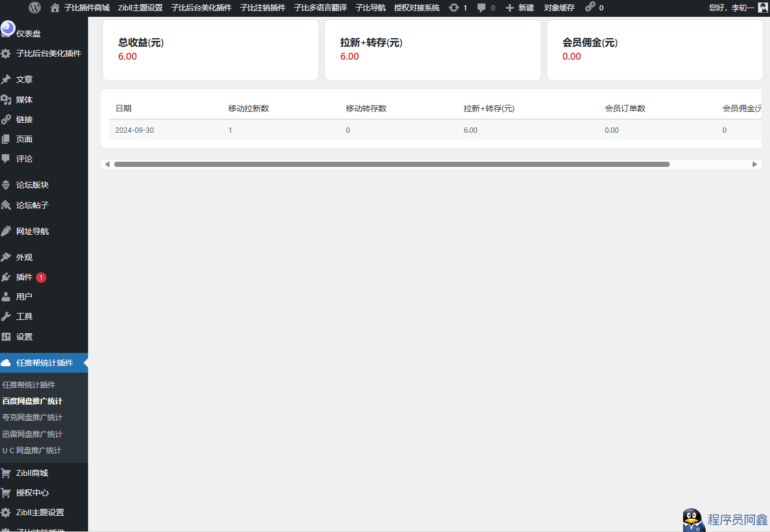The image size is (770, 532).
Task: Select 百度网盘推广统计 submenu item
Action: point(32,401)
